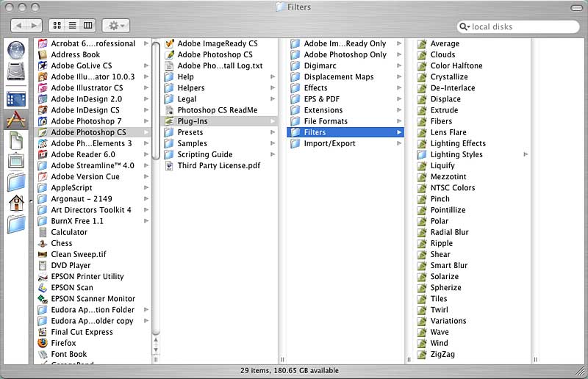Switch to column view mode
588x379 pixels.
(88, 26)
